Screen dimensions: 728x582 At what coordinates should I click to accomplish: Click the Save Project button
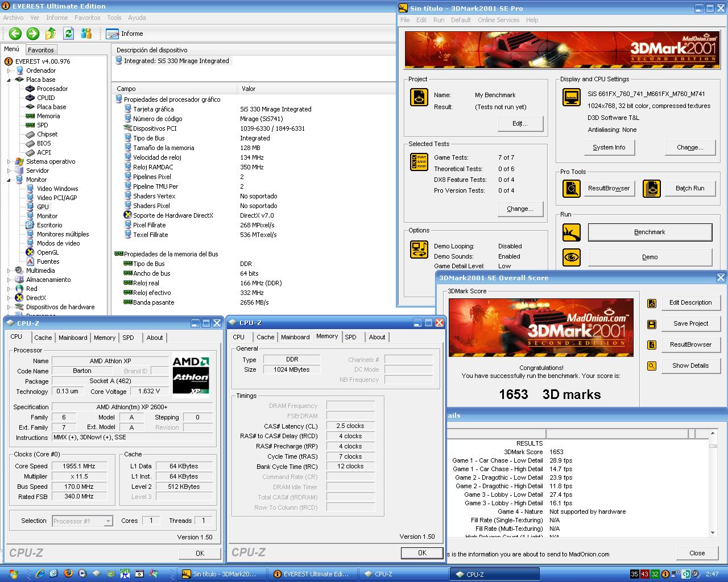[690, 324]
